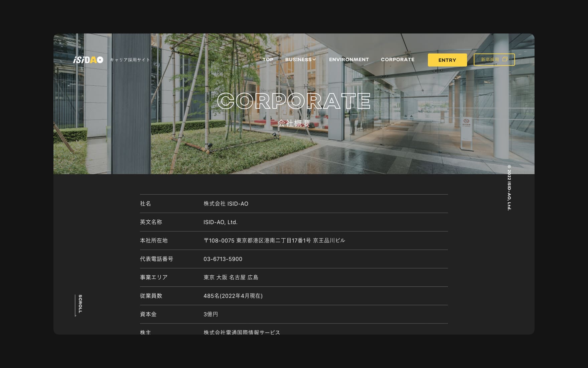Select CORPORATE in the navigation bar
Viewport: 588px width, 368px height.
pyautogui.click(x=397, y=60)
